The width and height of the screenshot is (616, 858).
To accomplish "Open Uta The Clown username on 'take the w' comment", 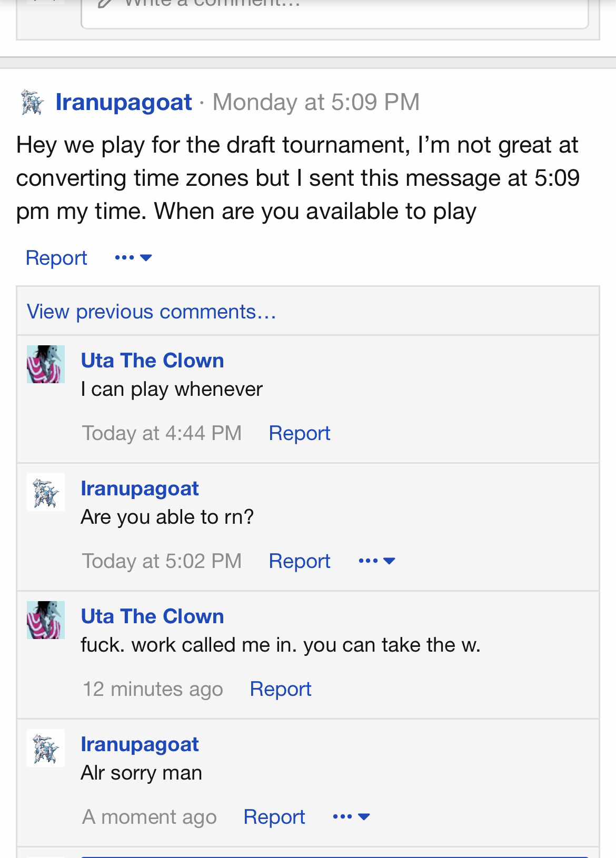I will point(152,616).
